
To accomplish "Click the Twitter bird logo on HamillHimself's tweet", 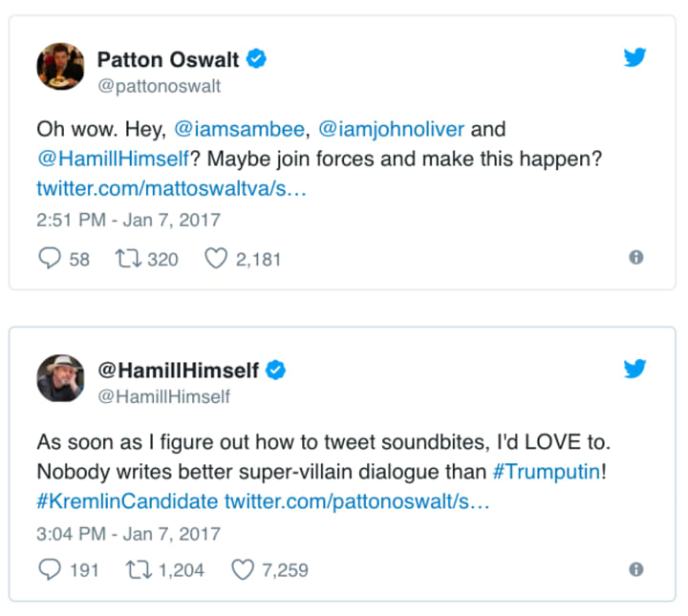I will pyautogui.click(x=635, y=369).
